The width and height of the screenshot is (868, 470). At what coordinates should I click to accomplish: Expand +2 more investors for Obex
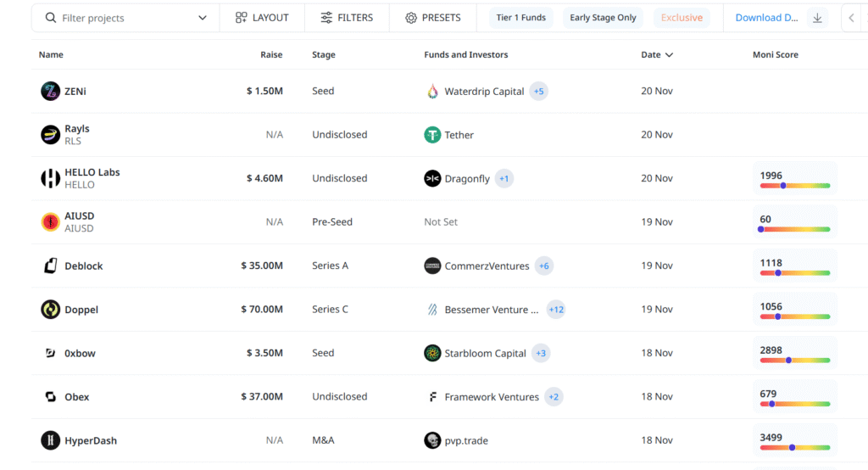click(x=554, y=397)
